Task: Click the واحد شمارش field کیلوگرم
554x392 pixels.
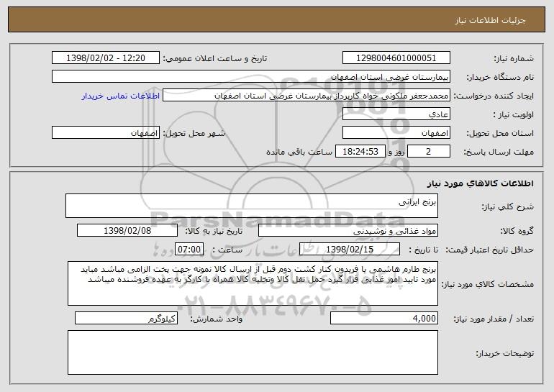Action: [126, 318]
